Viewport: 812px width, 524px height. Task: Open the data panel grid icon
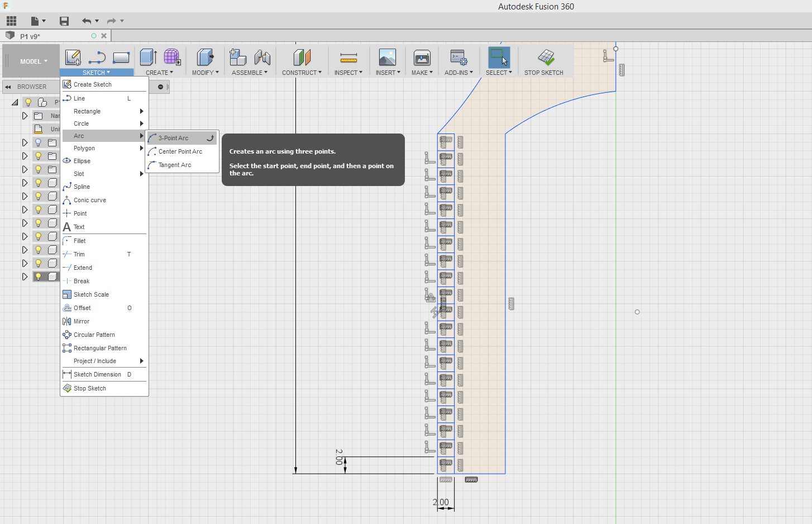tap(11, 21)
